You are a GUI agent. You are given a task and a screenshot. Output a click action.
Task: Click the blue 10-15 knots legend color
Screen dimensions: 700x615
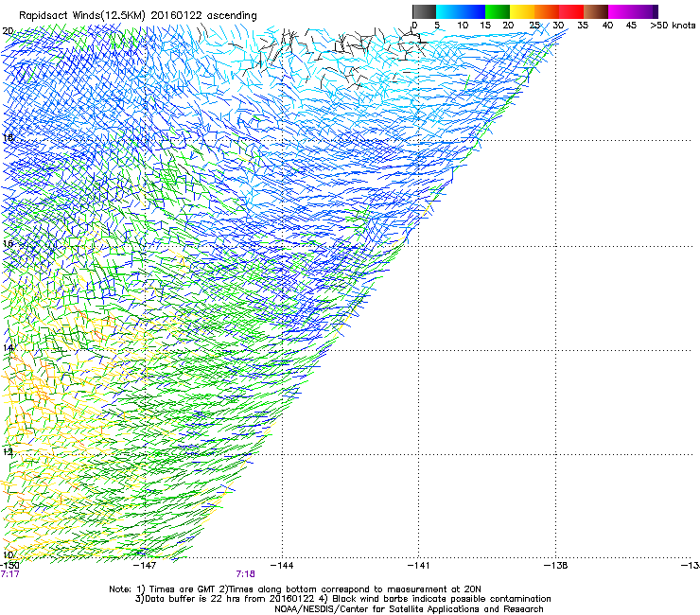click(473, 11)
